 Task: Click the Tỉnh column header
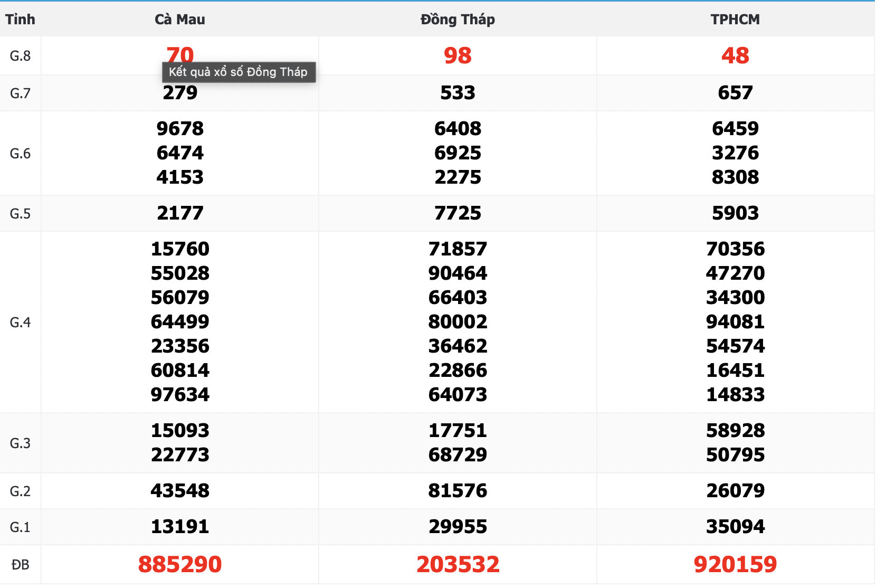(20, 20)
